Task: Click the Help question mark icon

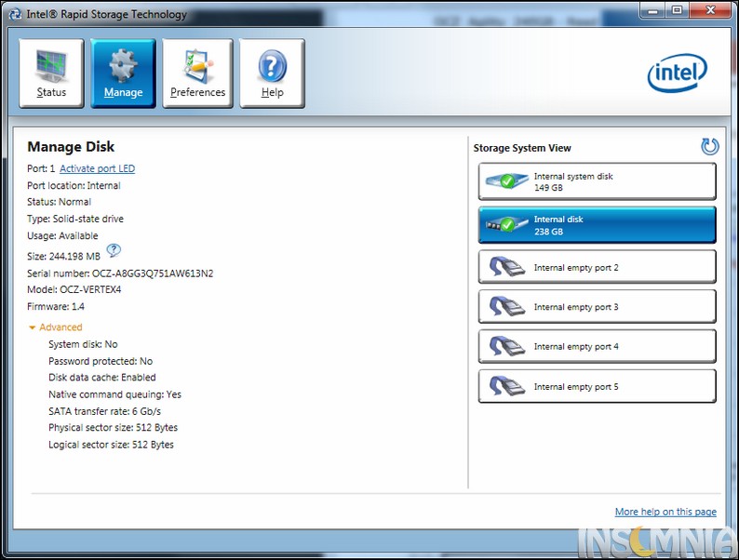Action: click(x=272, y=66)
